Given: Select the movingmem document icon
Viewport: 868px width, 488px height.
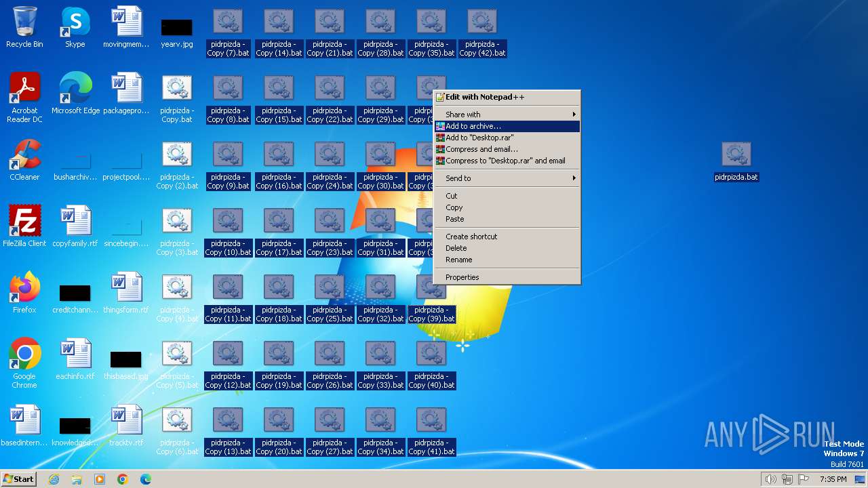Looking at the screenshot, I should coord(126,28).
